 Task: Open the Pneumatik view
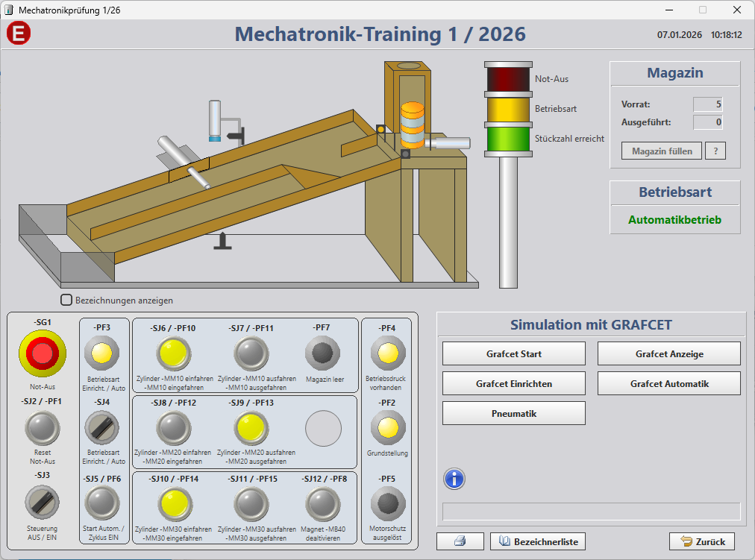[513, 413]
